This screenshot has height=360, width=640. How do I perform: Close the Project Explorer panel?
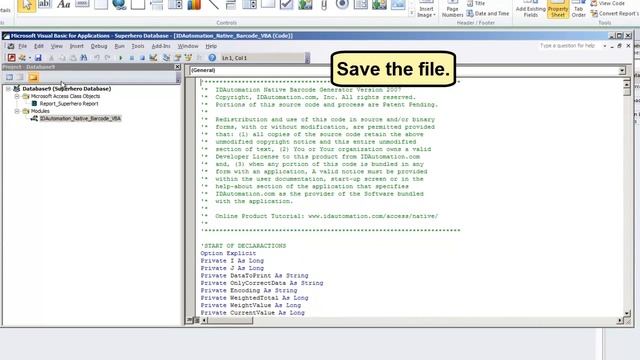pyautogui.click(x=178, y=67)
